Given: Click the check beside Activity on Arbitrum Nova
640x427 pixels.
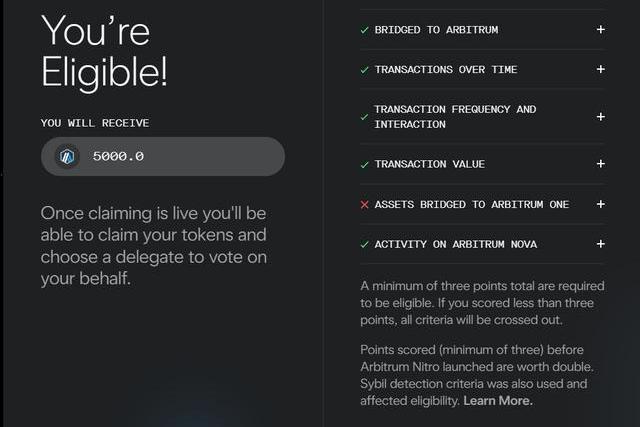Looking at the screenshot, I should coord(364,244).
